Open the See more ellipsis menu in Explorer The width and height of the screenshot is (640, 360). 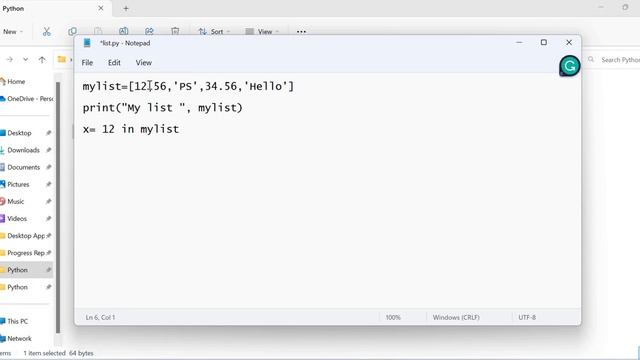(301, 31)
